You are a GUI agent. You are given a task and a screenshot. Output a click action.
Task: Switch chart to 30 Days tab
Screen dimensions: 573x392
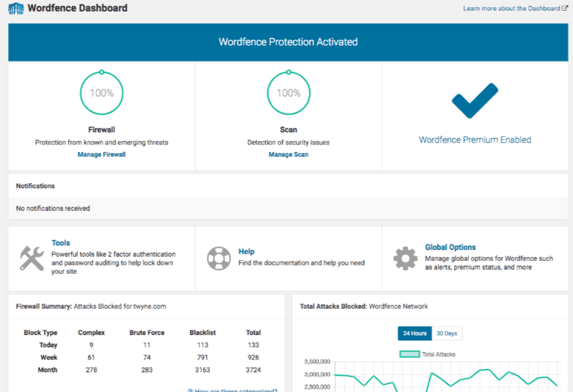[447, 333]
